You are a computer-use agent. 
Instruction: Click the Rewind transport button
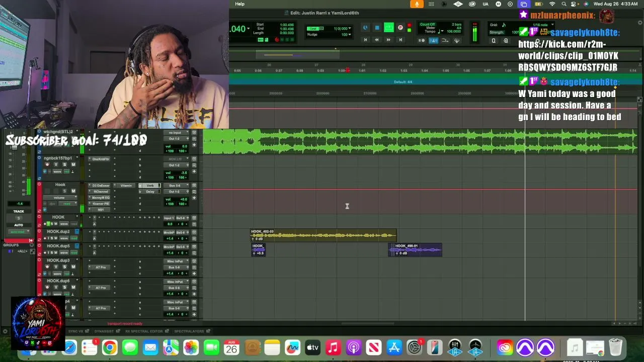[376, 40]
